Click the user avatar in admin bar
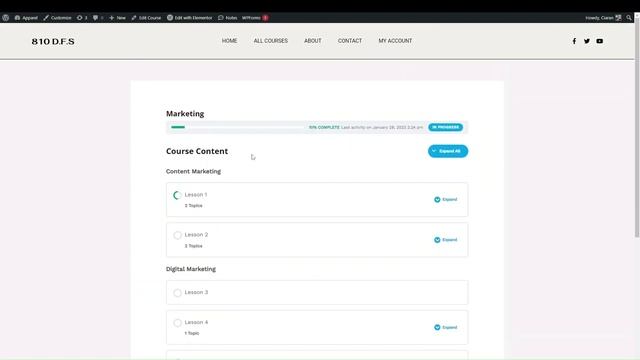Viewport: 640px width, 360px height. coord(618,18)
